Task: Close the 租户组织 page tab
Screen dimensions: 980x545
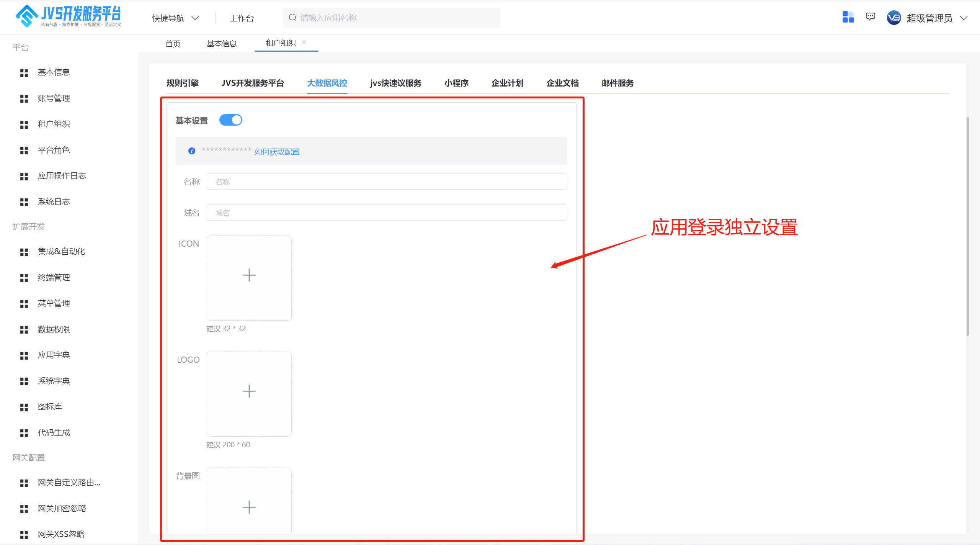Action: click(x=304, y=42)
